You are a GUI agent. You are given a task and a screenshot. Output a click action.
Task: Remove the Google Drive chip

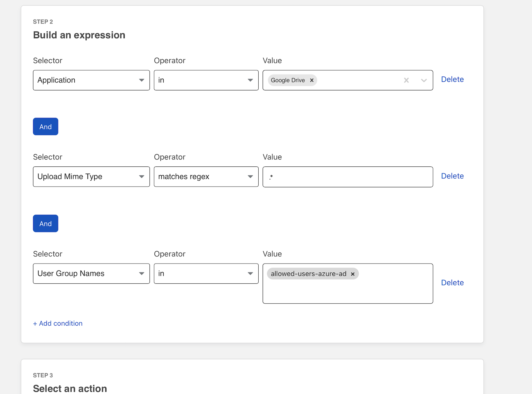pyautogui.click(x=312, y=80)
